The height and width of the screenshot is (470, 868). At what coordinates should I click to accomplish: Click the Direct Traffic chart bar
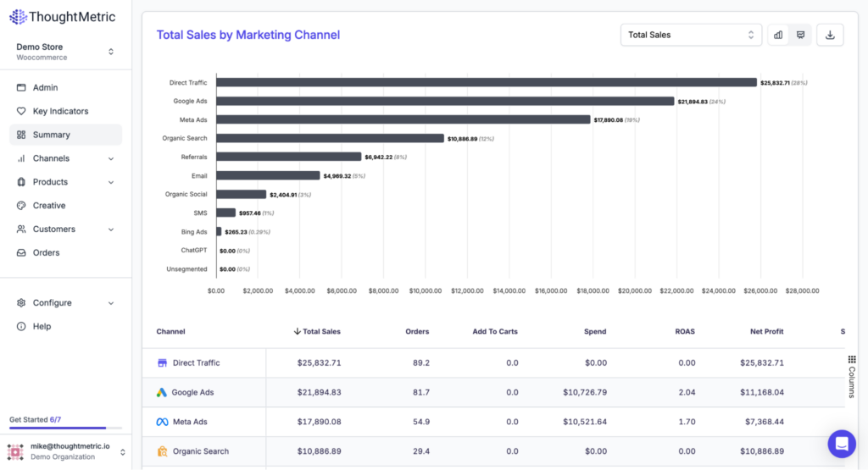pyautogui.click(x=486, y=82)
